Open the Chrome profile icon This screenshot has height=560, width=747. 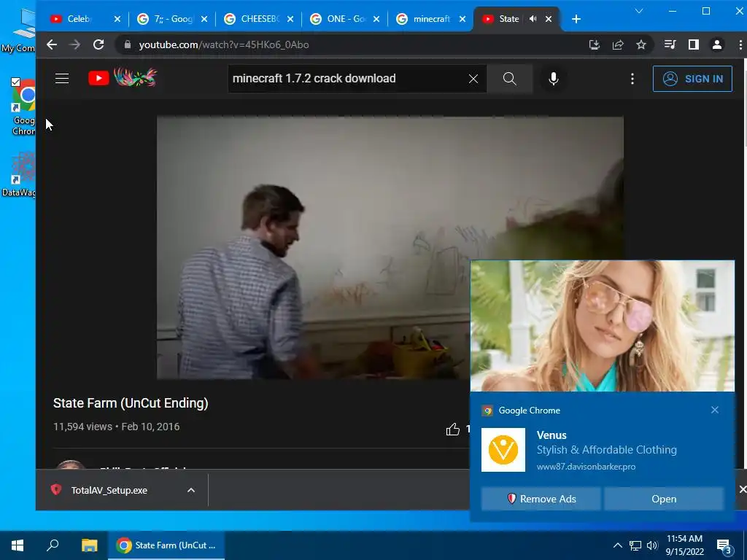717,44
